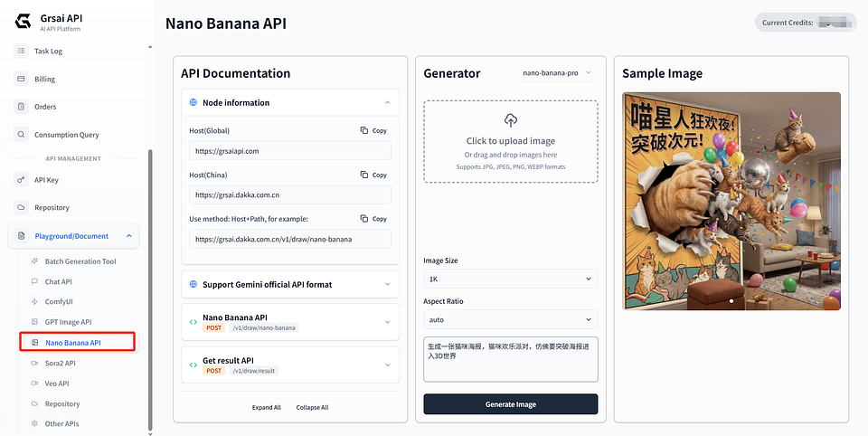The width and height of the screenshot is (868, 436).
Task: Click the prompt text area
Action: pyautogui.click(x=510, y=359)
